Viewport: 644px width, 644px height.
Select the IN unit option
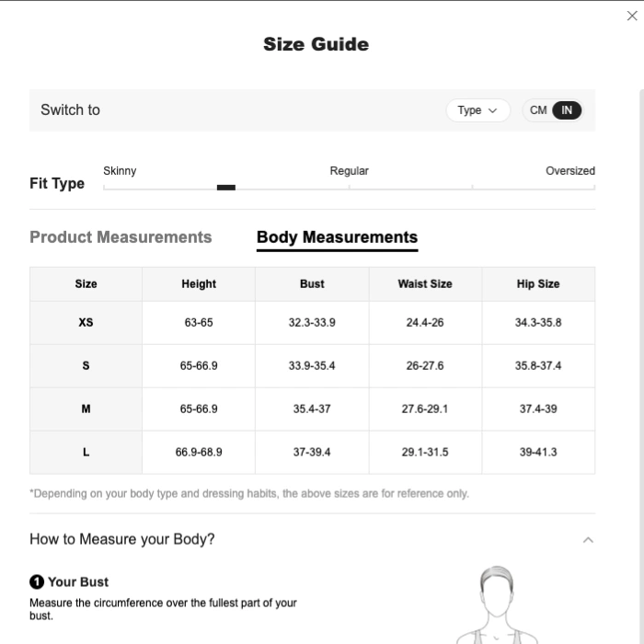pyautogui.click(x=567, y=110)
